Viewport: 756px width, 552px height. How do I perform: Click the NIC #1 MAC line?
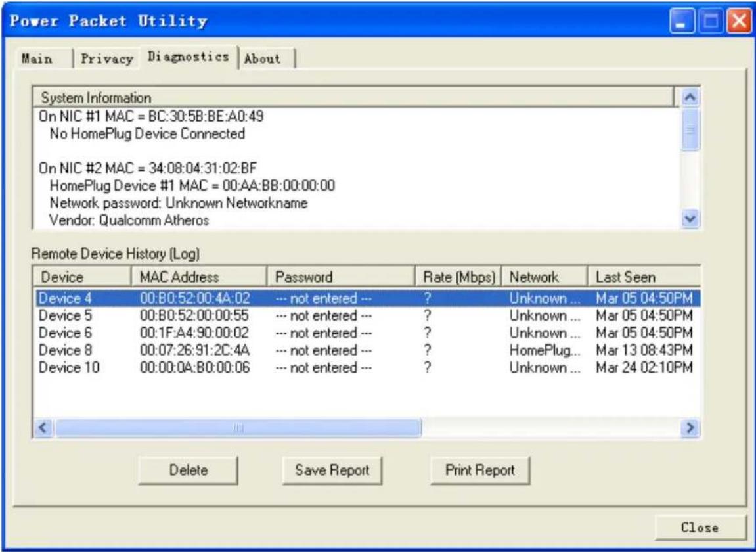[x=151, y=116]
